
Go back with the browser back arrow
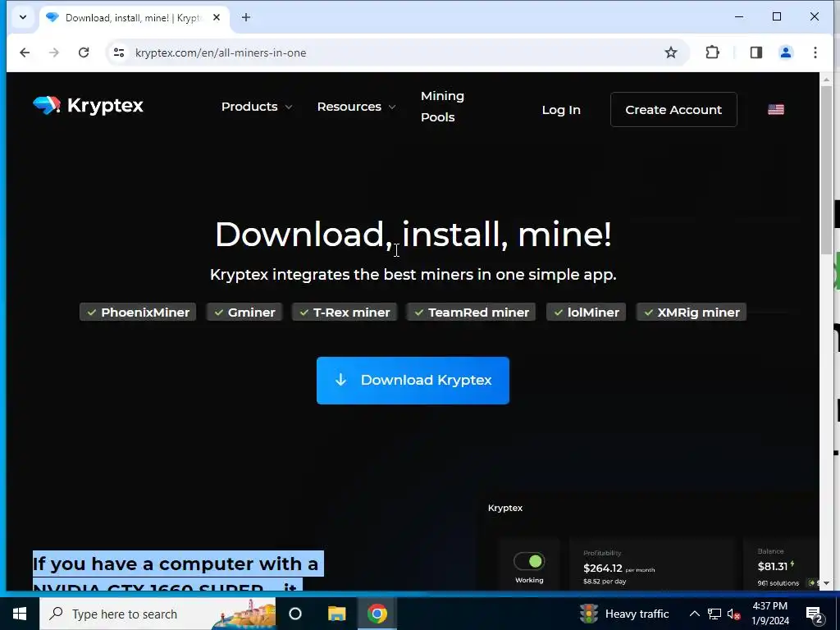pyautogui.click(x=25, y=52)
